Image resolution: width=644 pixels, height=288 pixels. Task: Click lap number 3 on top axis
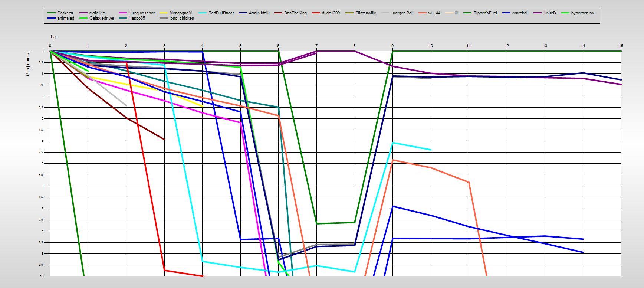tap(164, 46)
